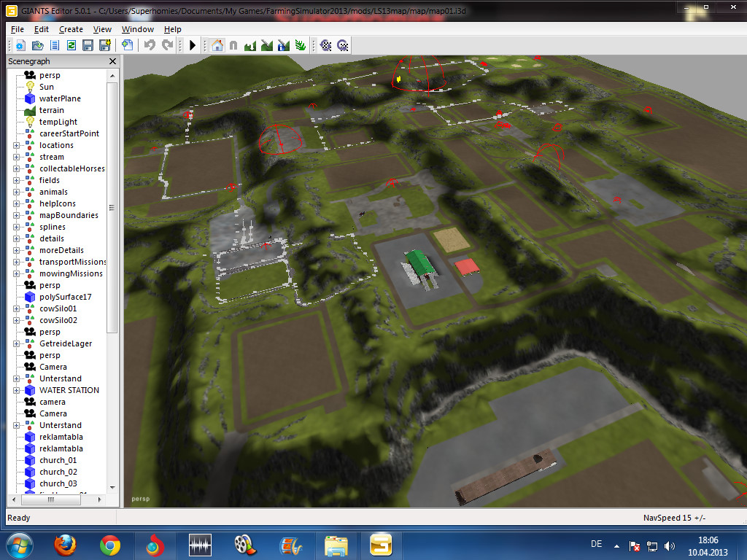The width and height of the screenshot is (747, 560).
Task: Click the moreDetails transform group icon
Action: 29,250
